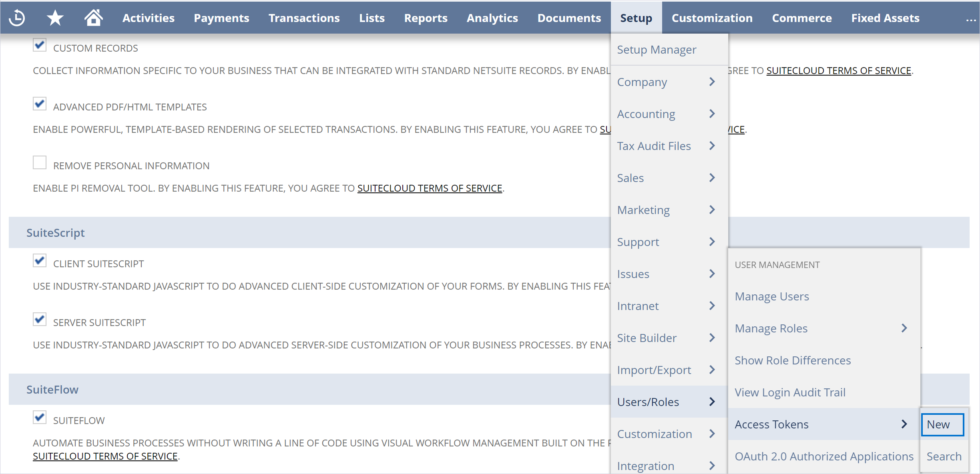Viewport: 980px width, 474px height.
Task: Expand the Intranet submenu arrow
Action: [712, 306]
